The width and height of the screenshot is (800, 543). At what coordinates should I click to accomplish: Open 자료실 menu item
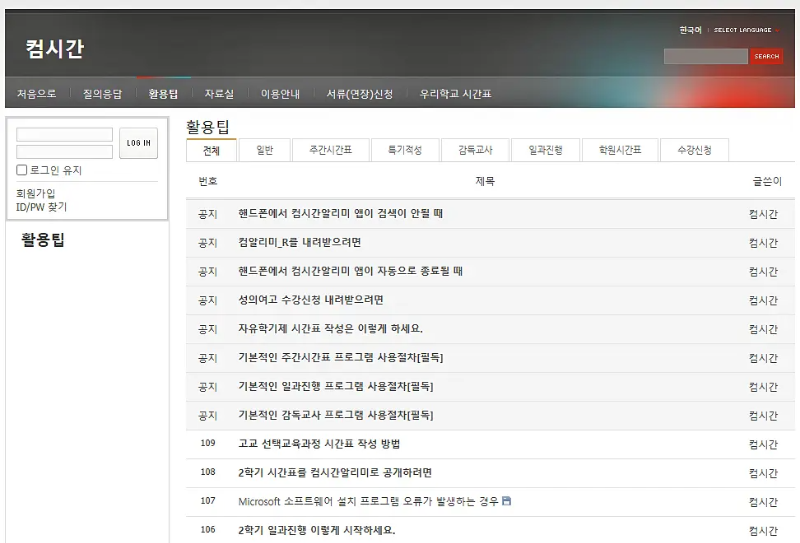(219, 94)
